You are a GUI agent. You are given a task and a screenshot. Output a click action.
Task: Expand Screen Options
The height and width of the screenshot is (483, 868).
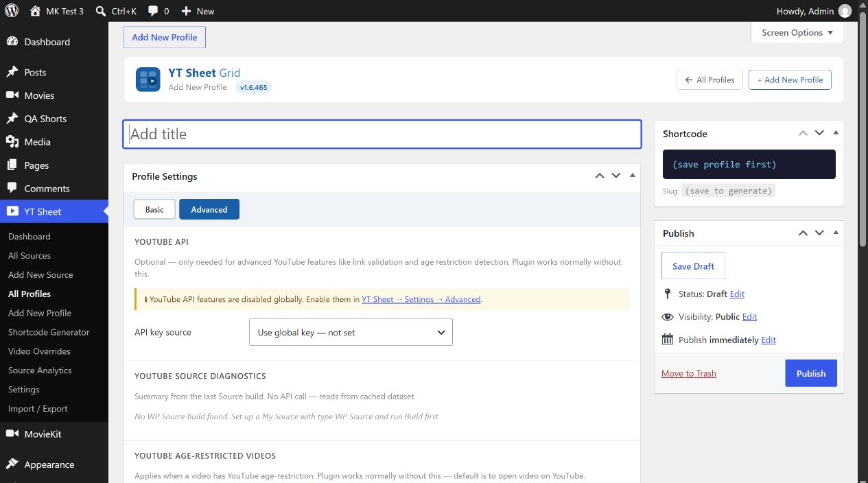coord(797,32)
